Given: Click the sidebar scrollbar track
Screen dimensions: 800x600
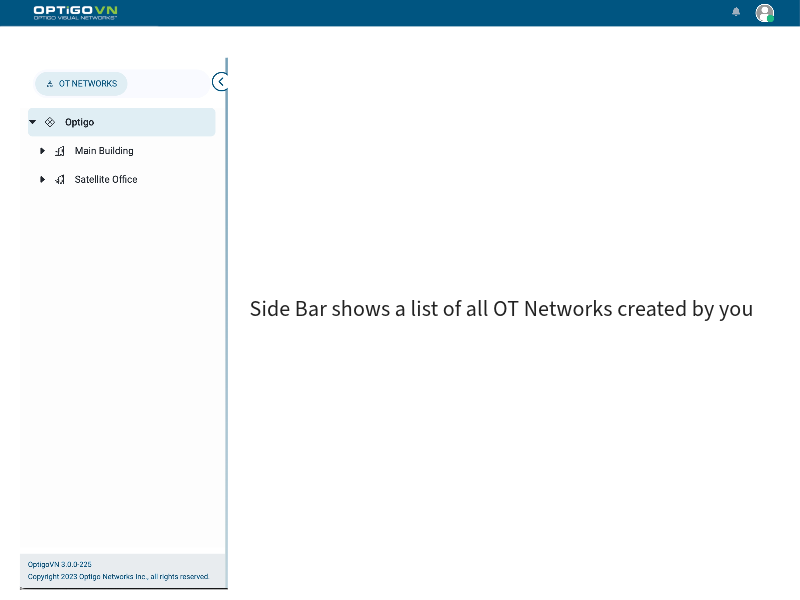Looking at the screenshot, I should click(x=227, y=300).
